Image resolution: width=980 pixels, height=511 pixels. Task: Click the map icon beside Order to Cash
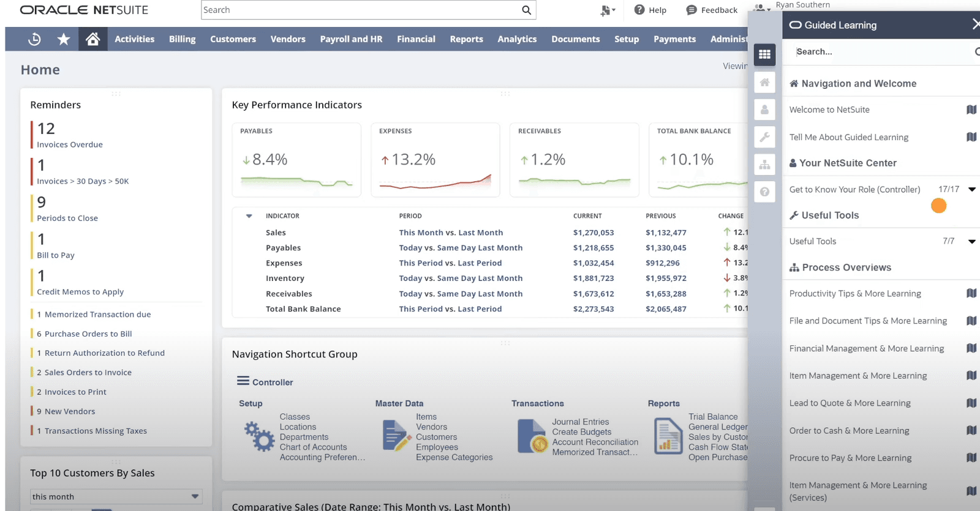[971, 430]
